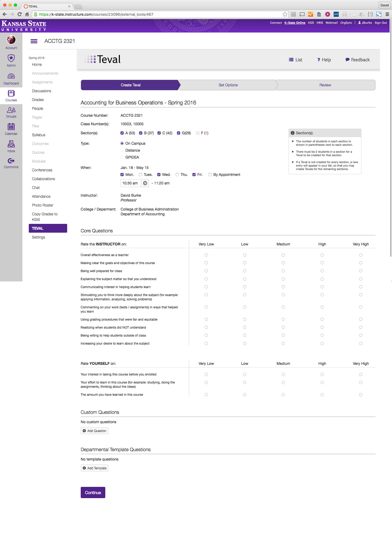Open the OrgSync link in top bar
This screenshot has height=533, width=392.
tap(346, 23)
